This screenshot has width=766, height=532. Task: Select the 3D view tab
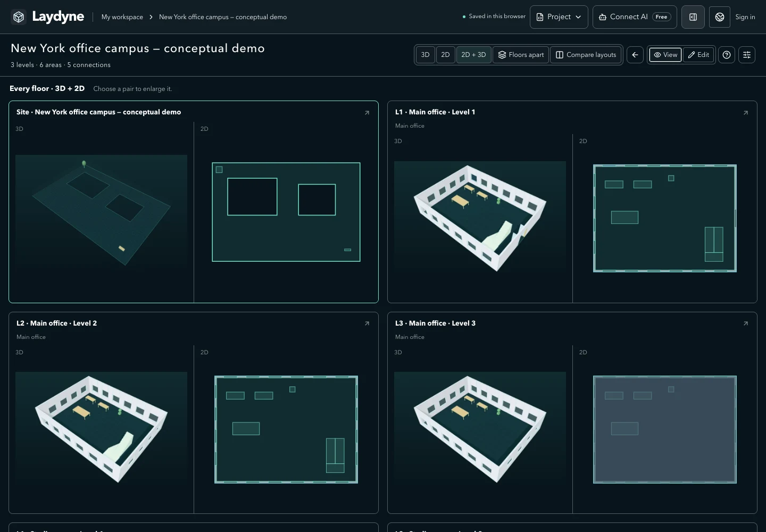pos(426,55)
